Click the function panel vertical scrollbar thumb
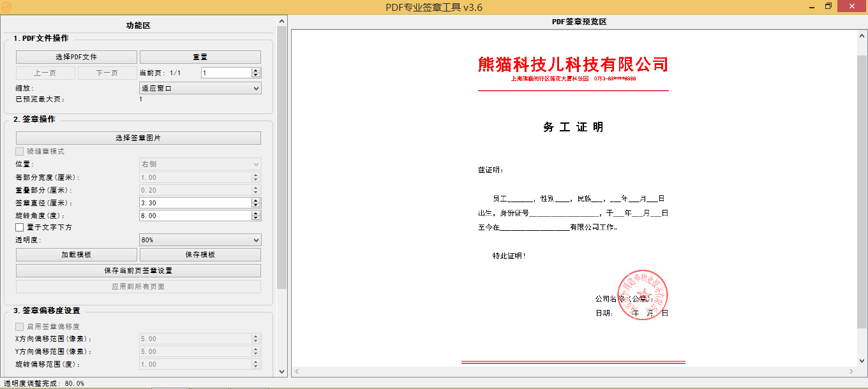Image resolution: width=868 pixels, height=389 pixels. (281, 158)
